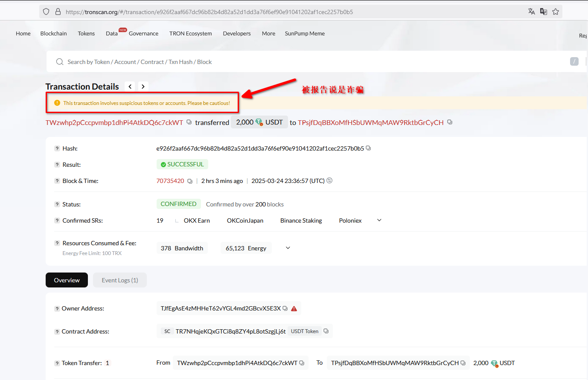Go to next transaction arrow
The image size is (588, 380).
(x=143, y=87)
